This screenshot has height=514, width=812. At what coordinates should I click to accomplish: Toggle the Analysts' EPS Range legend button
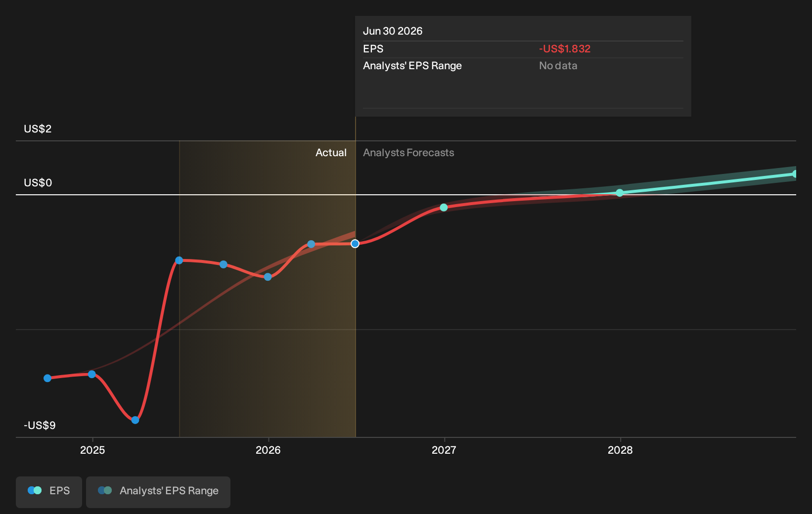click(158, 492)
